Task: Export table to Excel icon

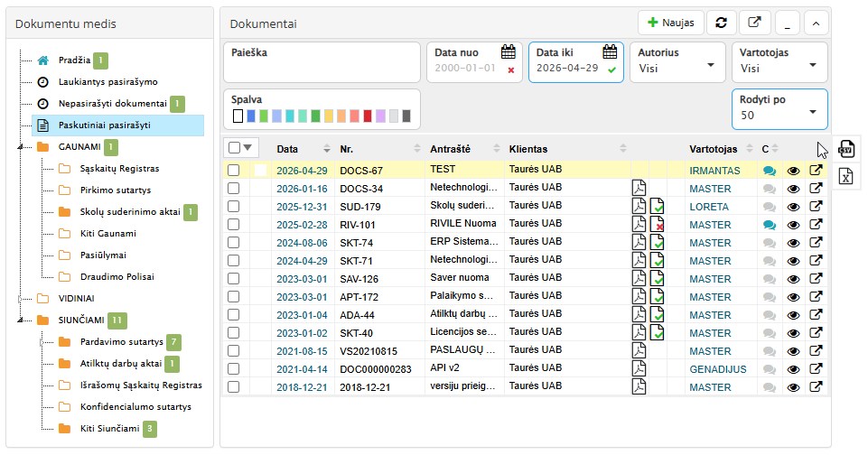Action: pos(845,177)
